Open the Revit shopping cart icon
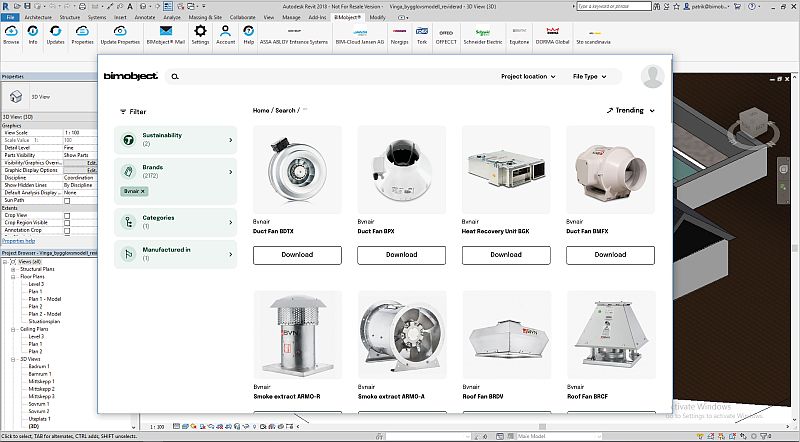Image resolution: width=800 pixels, height=442 pixels. coord(737,6)
